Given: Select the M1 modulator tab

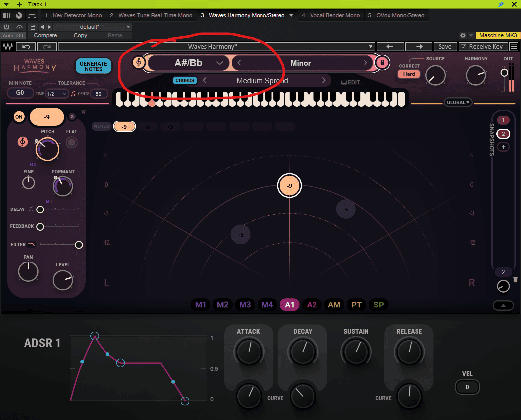Looking at the screenshot, I should pos(201,305).
